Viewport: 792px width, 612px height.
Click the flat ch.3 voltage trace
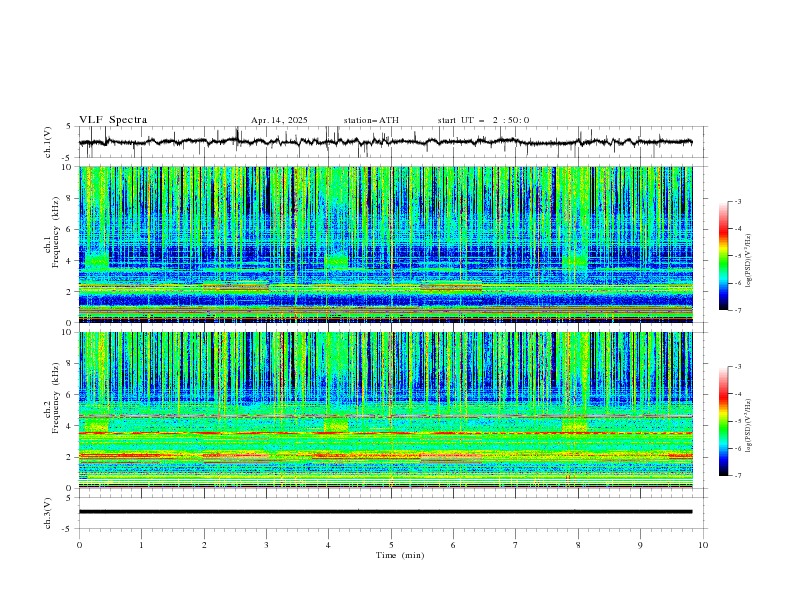tap(385, 512)
